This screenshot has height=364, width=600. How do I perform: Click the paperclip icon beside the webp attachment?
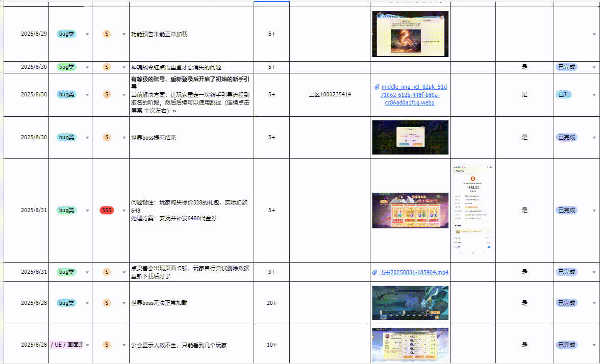(x=377, y=87)
